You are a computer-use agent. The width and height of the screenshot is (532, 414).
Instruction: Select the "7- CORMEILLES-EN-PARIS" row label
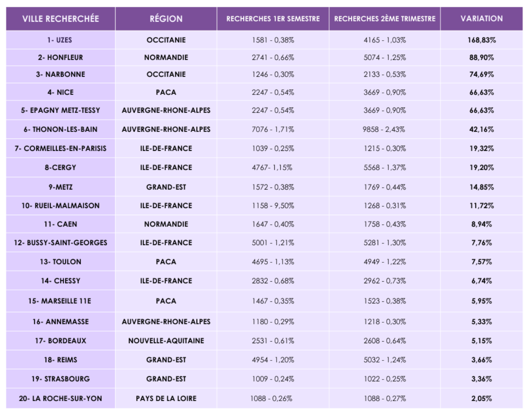coord(60,148)
